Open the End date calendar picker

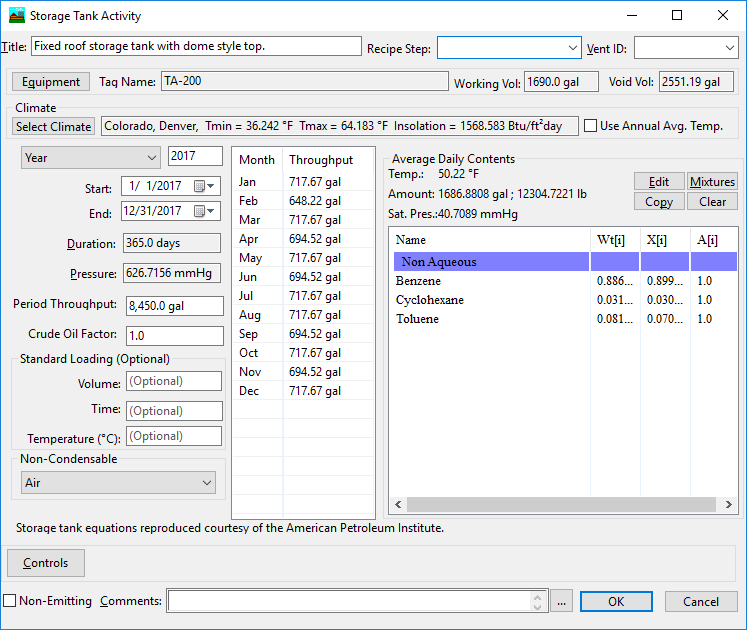[204, 211]
